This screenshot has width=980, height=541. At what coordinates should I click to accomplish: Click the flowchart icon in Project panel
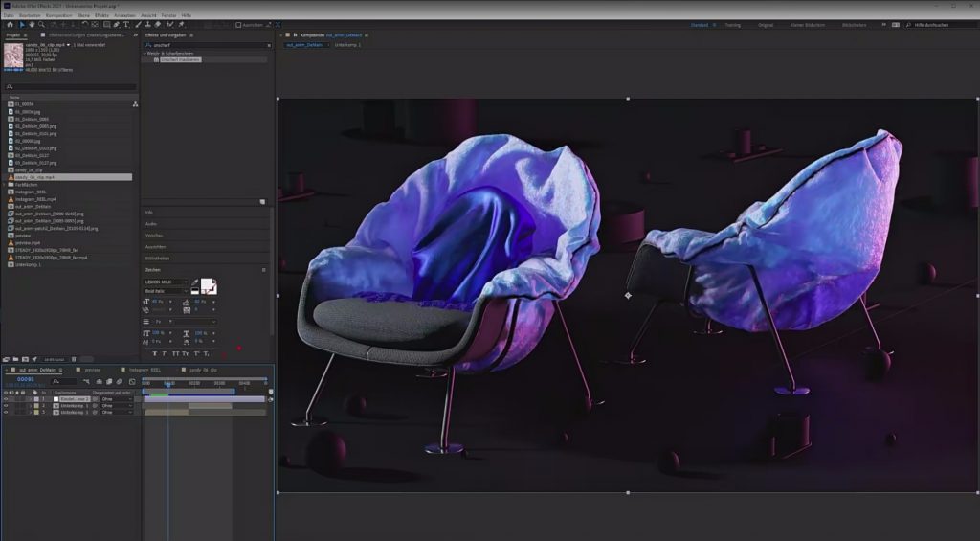point(135,104)
